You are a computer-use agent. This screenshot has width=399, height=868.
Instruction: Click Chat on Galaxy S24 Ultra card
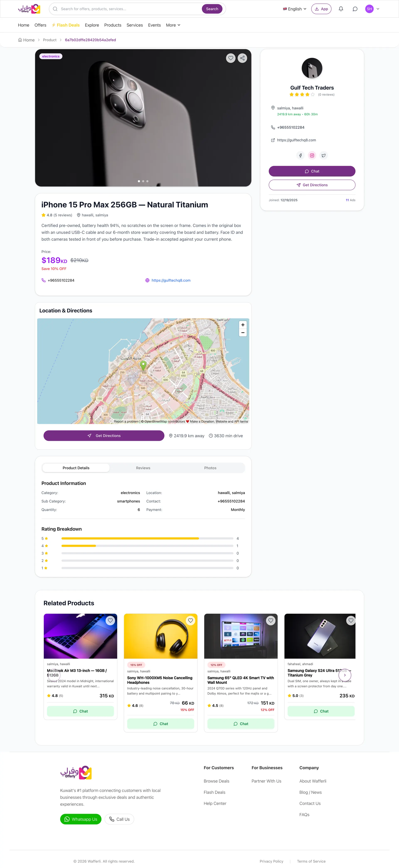(x=321, y=711)
